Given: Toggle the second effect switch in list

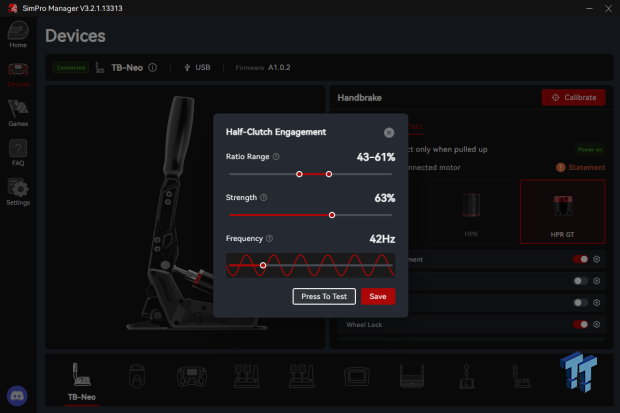Looking at the screenshot, I should (580, 281).
